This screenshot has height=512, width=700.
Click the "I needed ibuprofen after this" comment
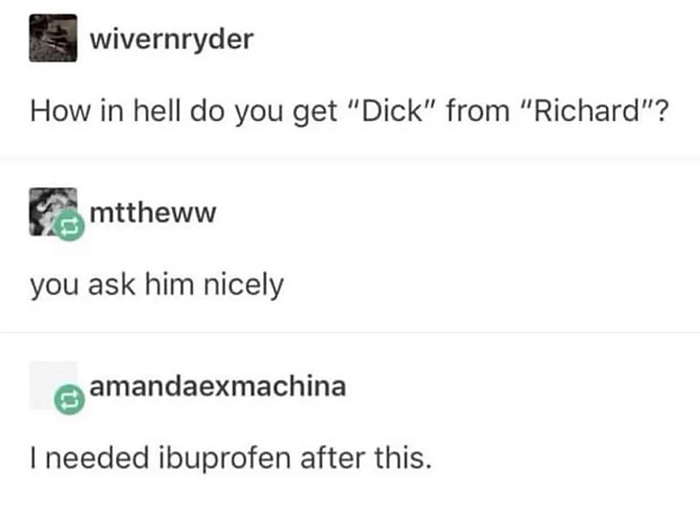(231, 459)
